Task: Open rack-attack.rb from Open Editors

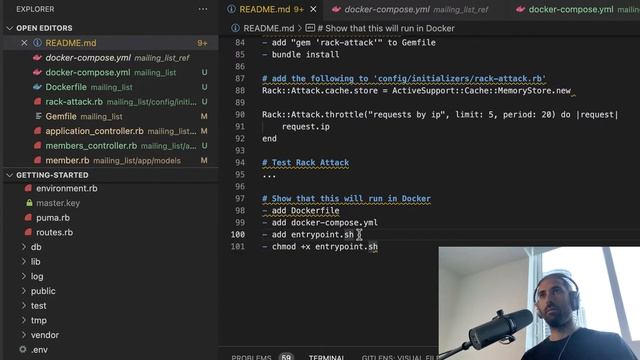Action: [111, 102]
